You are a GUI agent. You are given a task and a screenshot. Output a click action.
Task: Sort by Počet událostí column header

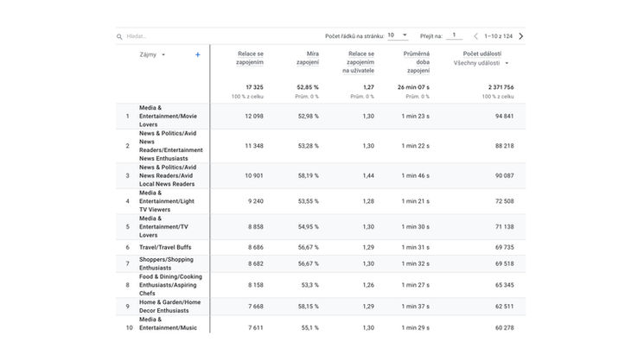[x=482, y=54]
